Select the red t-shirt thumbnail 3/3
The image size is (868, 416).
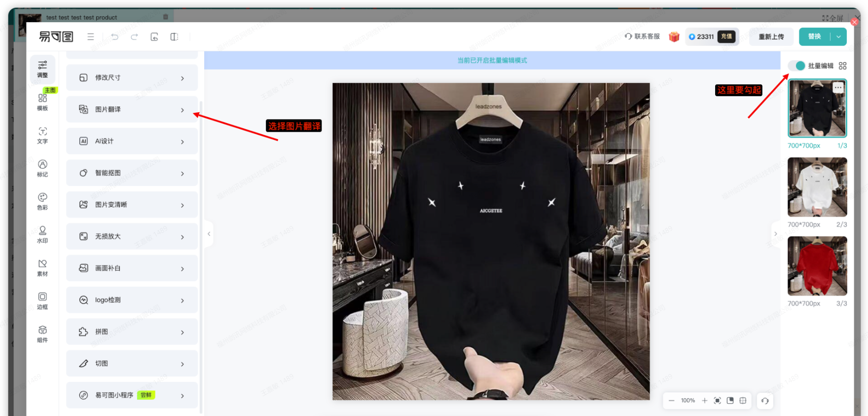pos(817,266)
